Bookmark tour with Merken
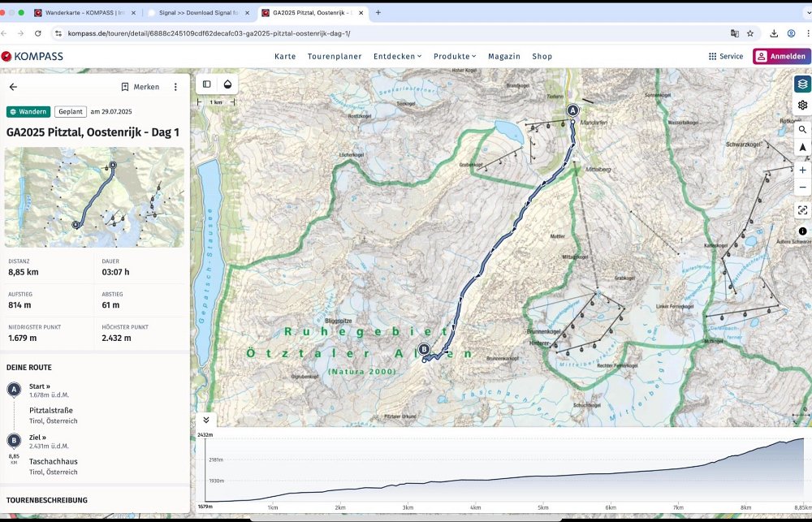The image size is (812, 522). [140, 87]
